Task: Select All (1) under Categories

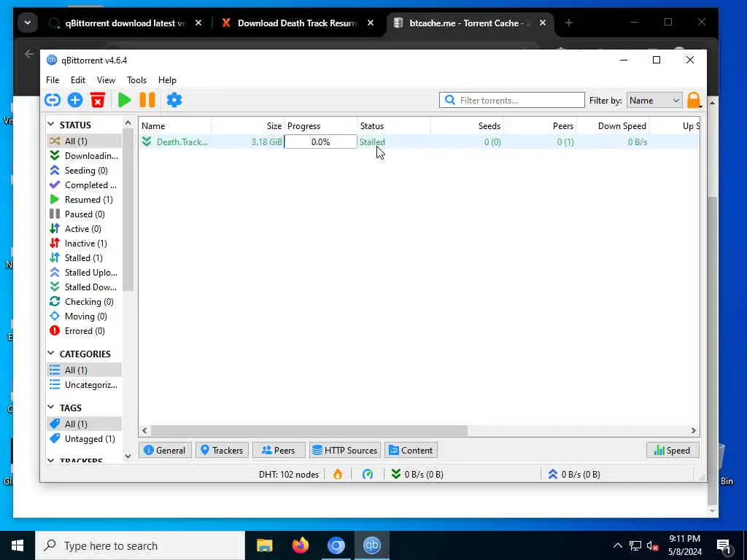Action: (85, 370)
